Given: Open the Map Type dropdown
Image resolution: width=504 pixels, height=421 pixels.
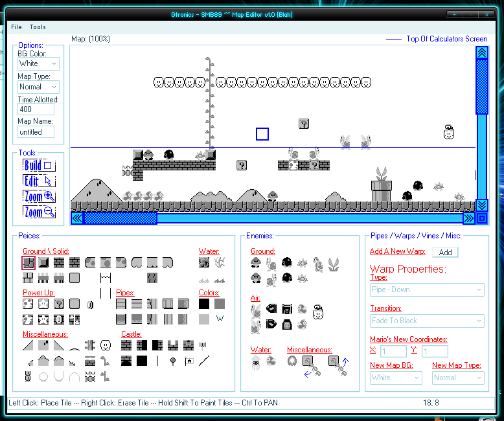Looking at the screenshot, I should coord(38,87).
